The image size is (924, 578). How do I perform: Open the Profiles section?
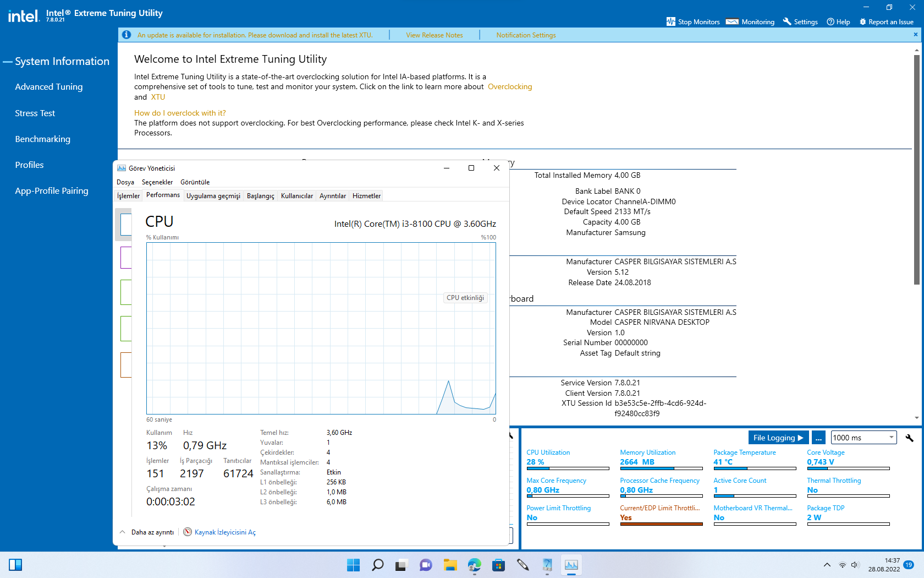[30, 165]
